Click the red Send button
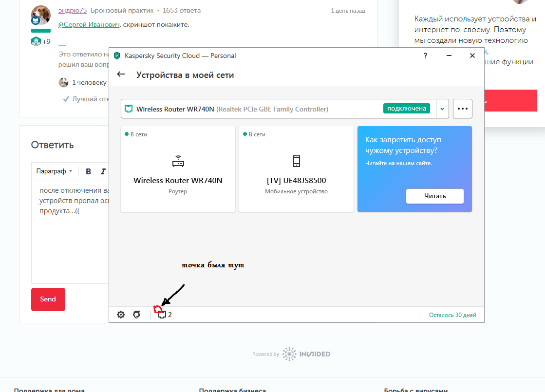This screenshot has width=545, height=392. point(48,299)
